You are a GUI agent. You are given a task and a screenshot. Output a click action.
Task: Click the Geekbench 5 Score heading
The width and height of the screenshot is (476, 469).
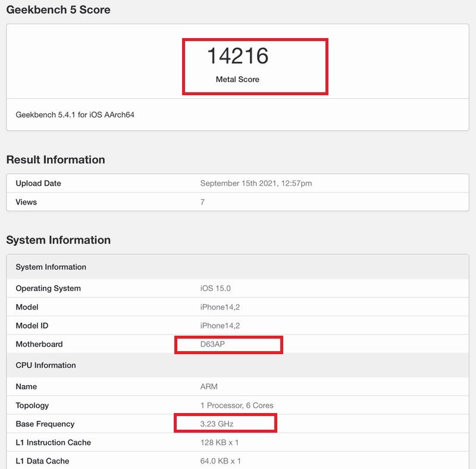point(58,10)
